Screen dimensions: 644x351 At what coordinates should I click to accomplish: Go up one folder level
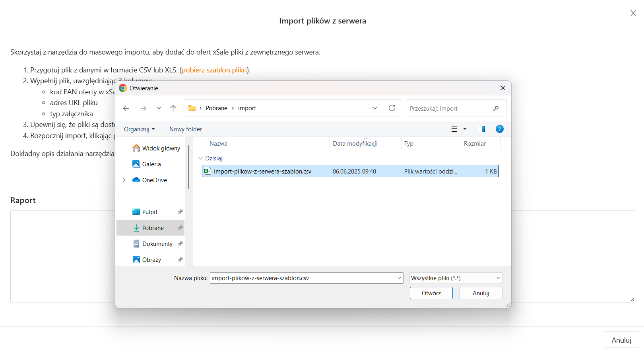click(x=173, y=108)
